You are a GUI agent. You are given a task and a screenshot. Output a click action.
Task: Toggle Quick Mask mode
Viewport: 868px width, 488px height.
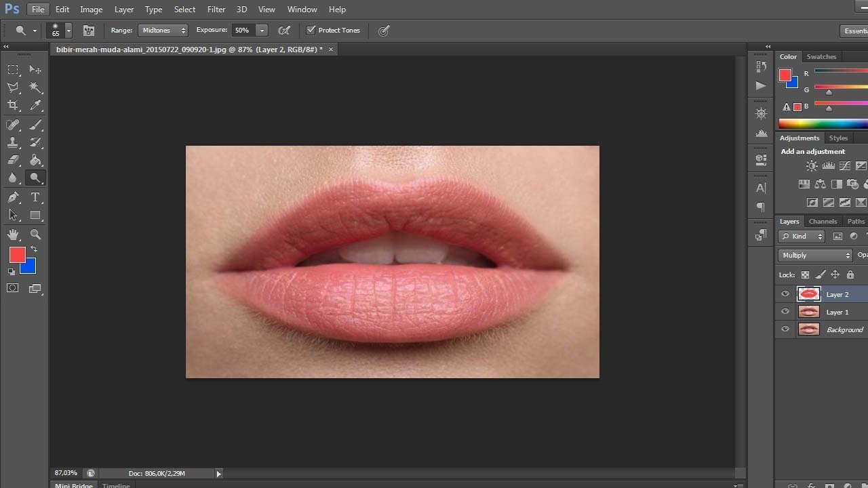(13, 288)
